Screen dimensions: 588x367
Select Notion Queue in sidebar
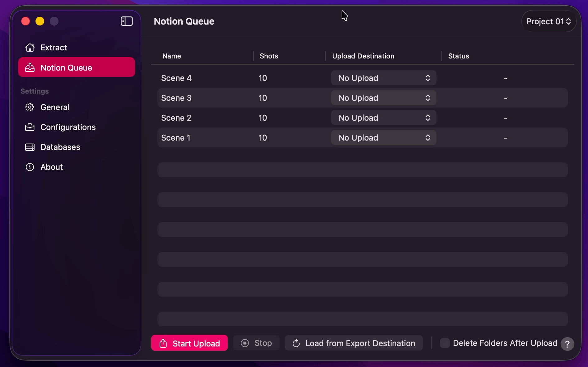click(77, 67)
